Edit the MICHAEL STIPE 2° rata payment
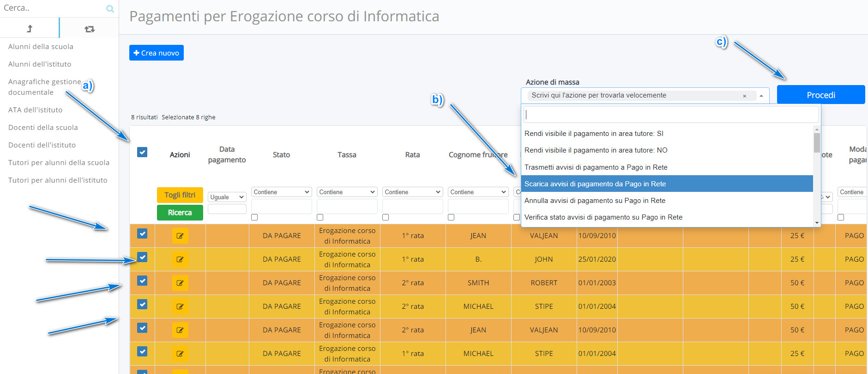 click(180, 307)
